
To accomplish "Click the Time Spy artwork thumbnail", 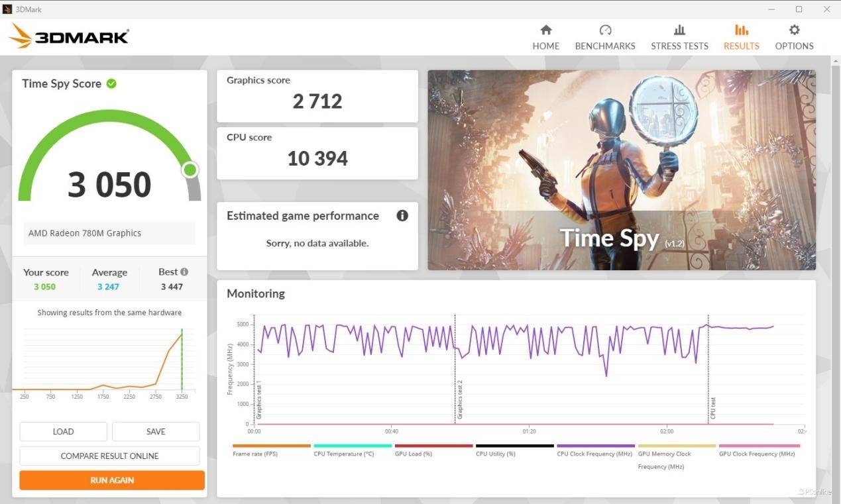I will [x=621, y=170].
